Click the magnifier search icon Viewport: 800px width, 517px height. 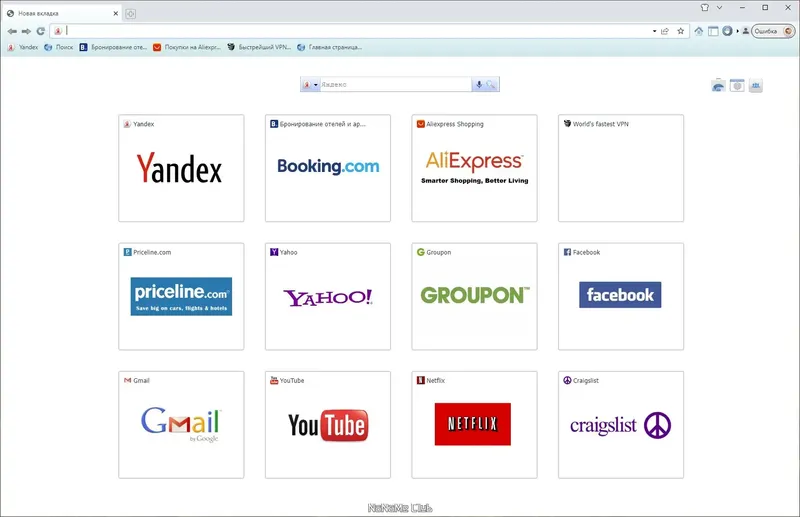tap(491, 85)
